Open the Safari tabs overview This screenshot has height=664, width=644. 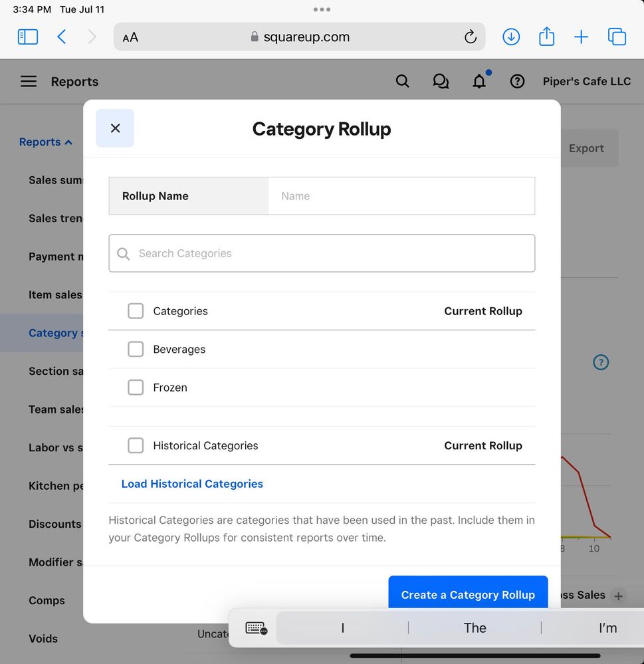617,37
